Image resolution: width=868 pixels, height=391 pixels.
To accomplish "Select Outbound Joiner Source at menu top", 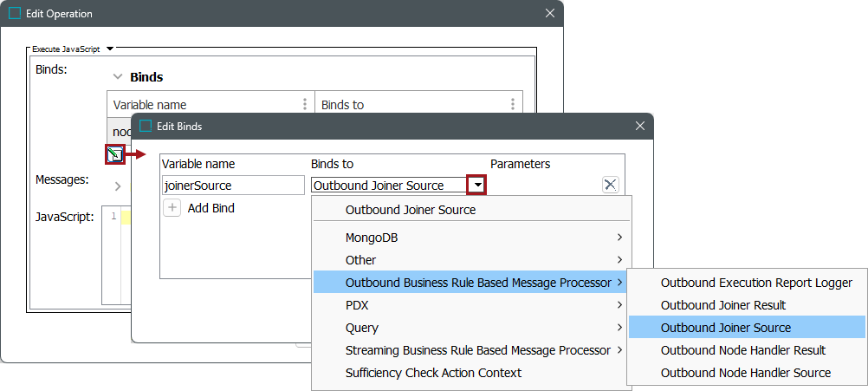I will click(411, 210).
